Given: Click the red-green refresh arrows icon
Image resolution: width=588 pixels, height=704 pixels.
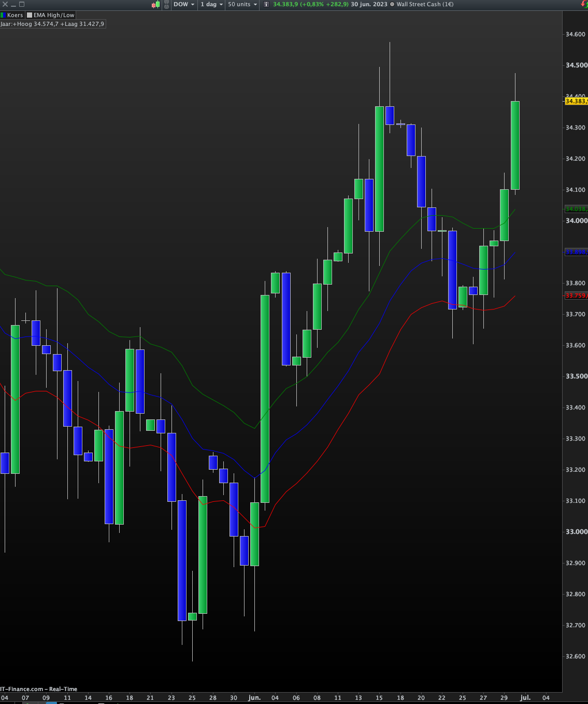Looking at the screenshot, I should 584,4.
